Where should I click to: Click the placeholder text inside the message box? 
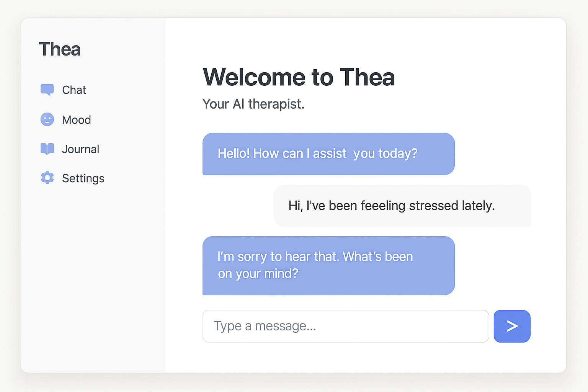[265, 326]
